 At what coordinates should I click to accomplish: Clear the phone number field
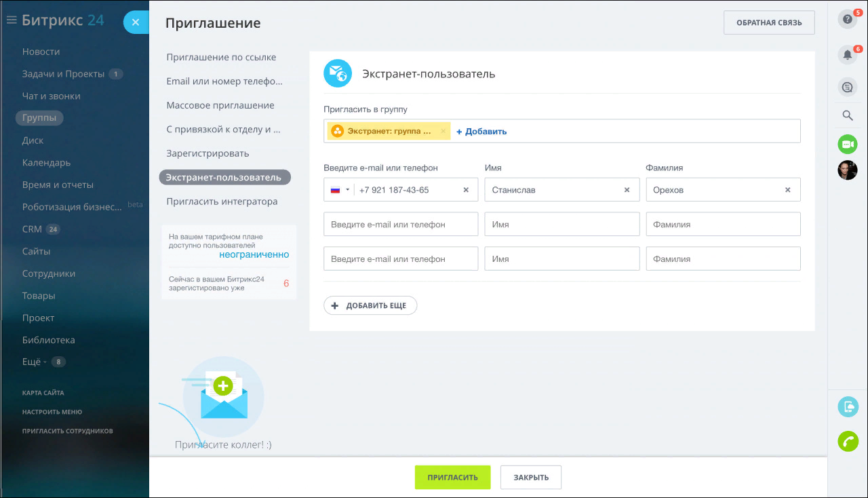pyautogui.click(x=466, y=190)
